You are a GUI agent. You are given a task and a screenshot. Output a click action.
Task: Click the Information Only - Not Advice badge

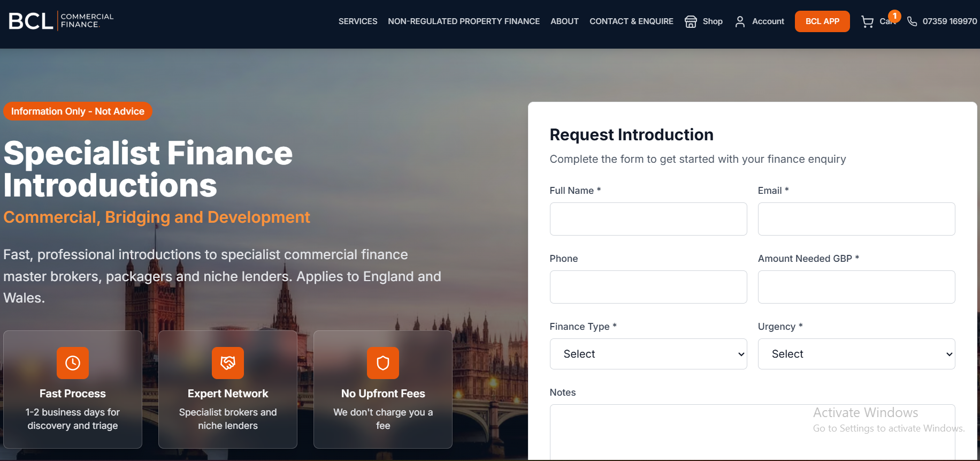(78, 111)
